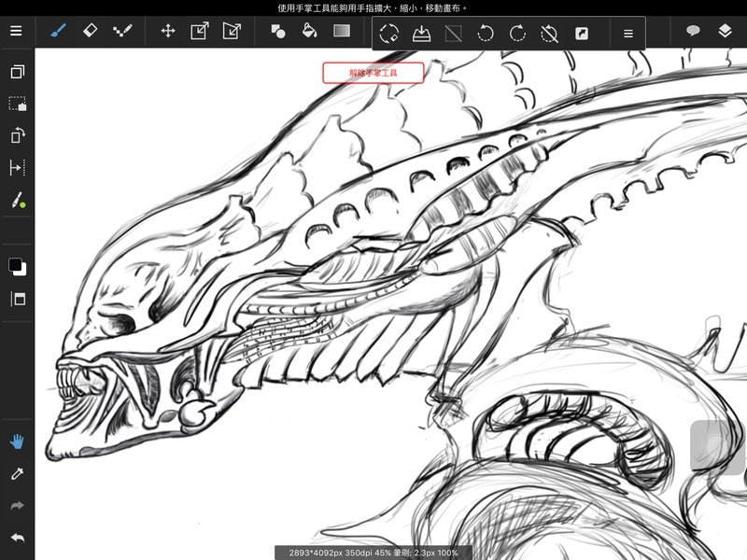This screenshot has width=747, height=560.
Task: Click the Redo arrow
Action: [x=17, y=506]
